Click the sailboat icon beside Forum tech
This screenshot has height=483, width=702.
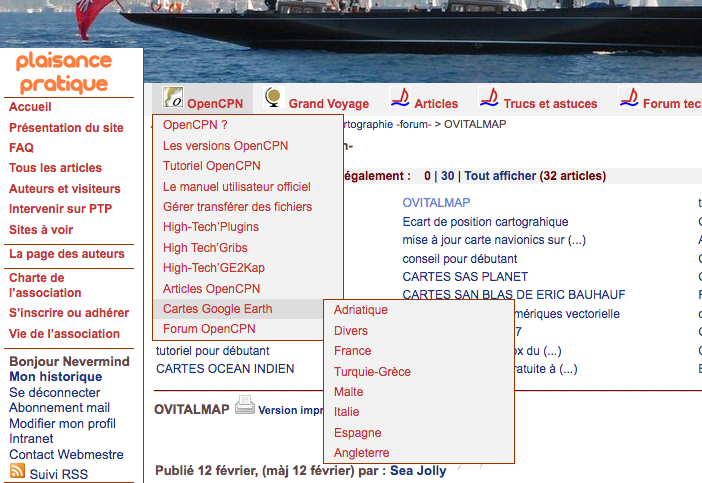[x=629, y=97]
